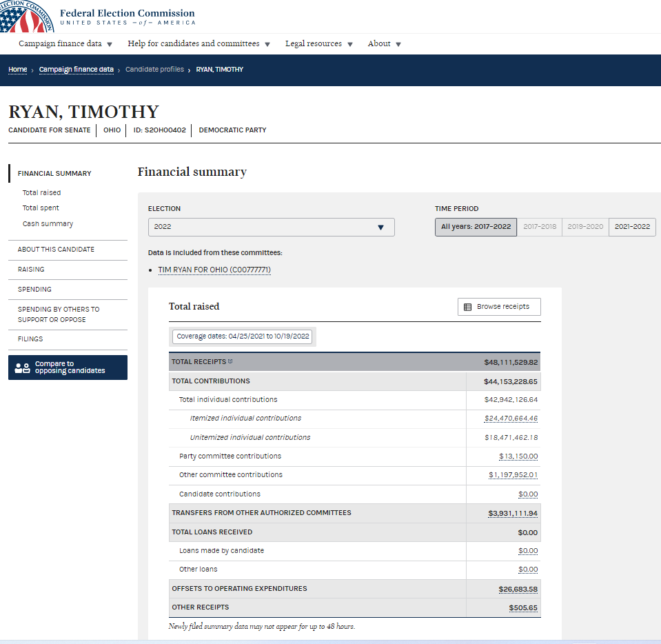Switch time period to 2021–2022
Viewport: 661px width, 644px height.
pos(632,227)
